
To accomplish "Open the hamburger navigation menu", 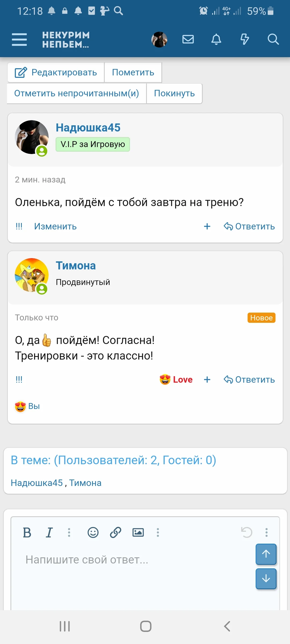I will tap(19, 40).
